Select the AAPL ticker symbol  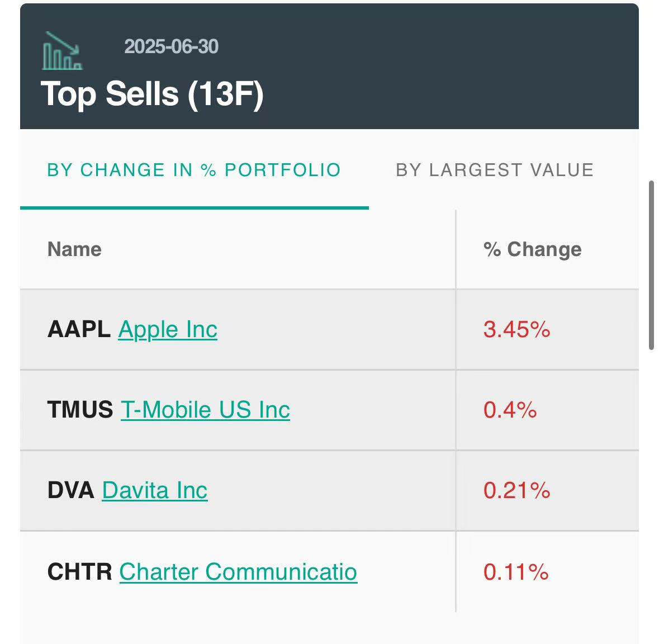pos(79,329)
